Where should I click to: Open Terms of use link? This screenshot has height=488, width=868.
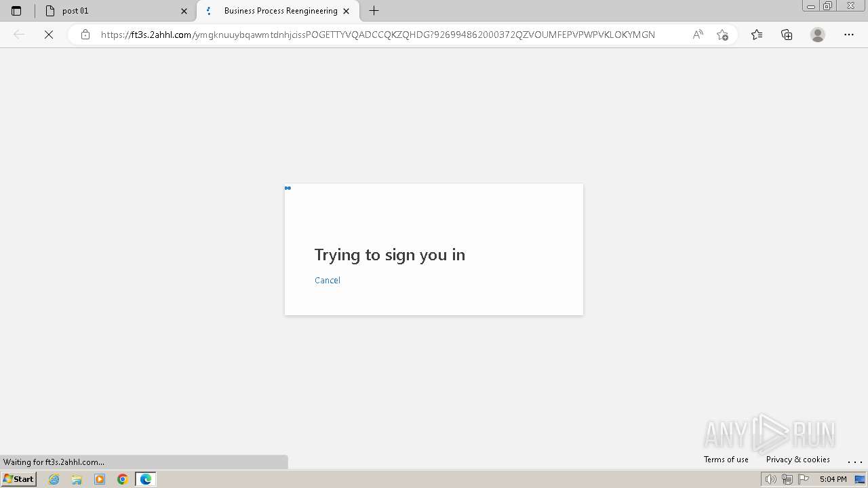pos(726,460)
